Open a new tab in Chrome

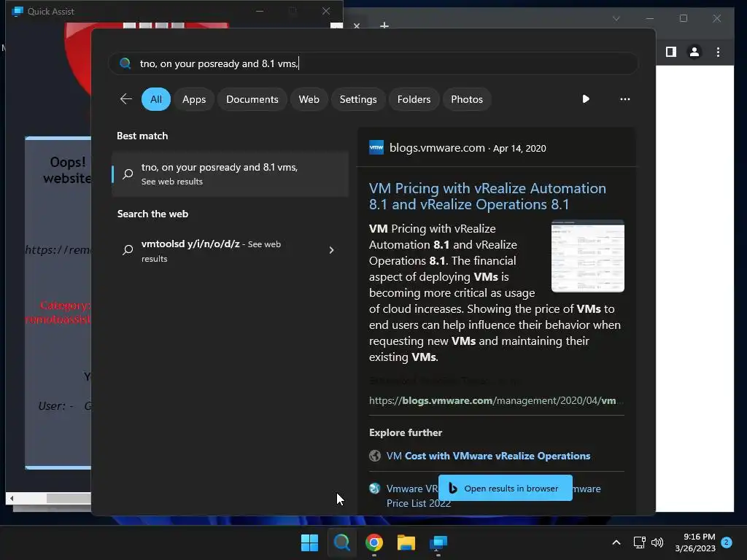point(384,25)
